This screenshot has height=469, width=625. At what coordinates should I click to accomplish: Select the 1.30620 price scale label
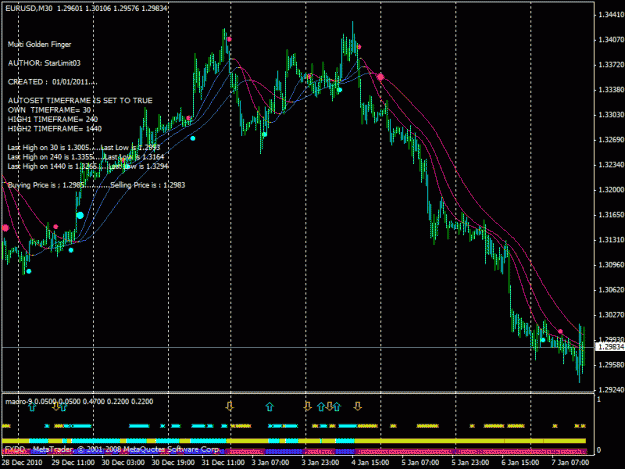coord(611,290)
